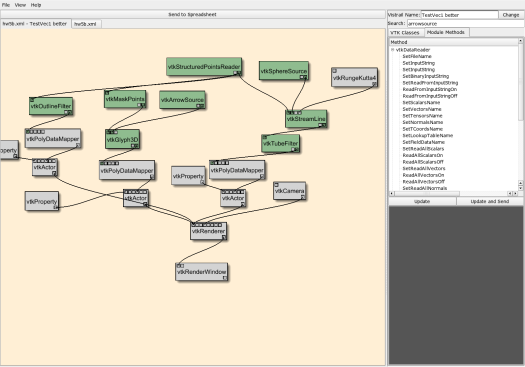Click the output port of vtkCamera
Image resolution: width=525 pixels, height=367 pixels.
pyautogui.click(x=303, y=197)
